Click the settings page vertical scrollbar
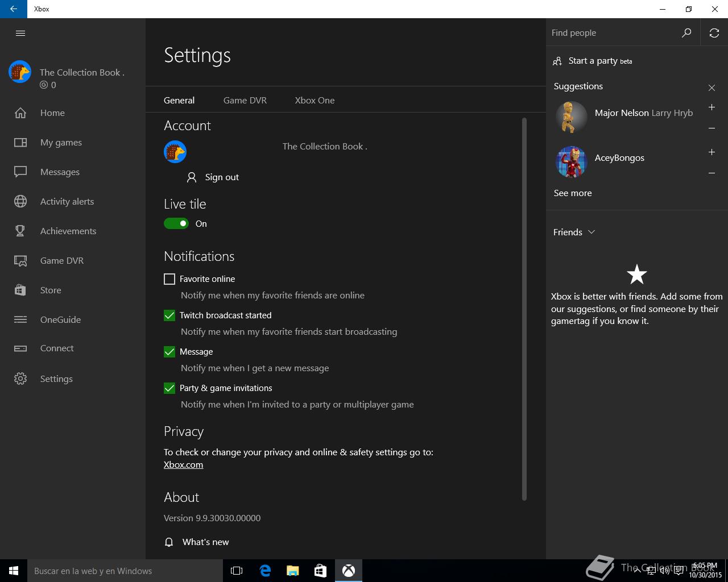The width and height of the screenshot is (728, 582). click(x=524, y=309)
